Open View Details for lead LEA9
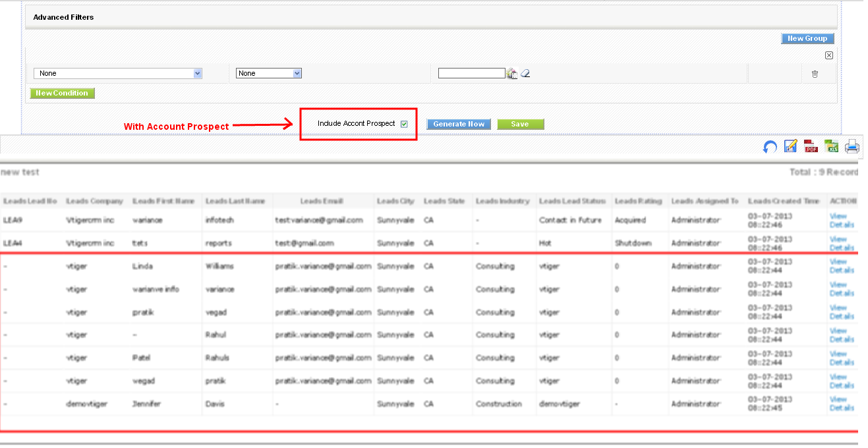Image resolution: width=868 pixels, height=448 pixels. [x=842, y=220]
